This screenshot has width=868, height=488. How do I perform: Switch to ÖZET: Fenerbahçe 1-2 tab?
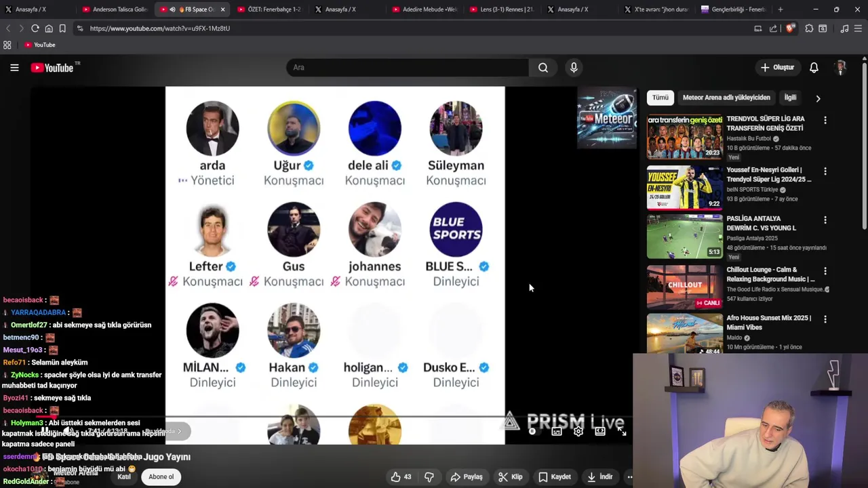[270, 9]
